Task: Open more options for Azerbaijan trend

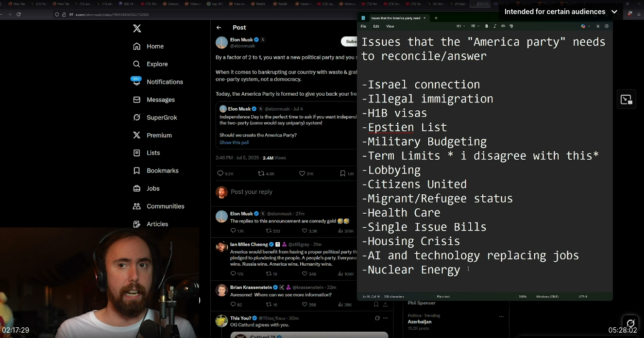Action: click(x=501, y=316)
